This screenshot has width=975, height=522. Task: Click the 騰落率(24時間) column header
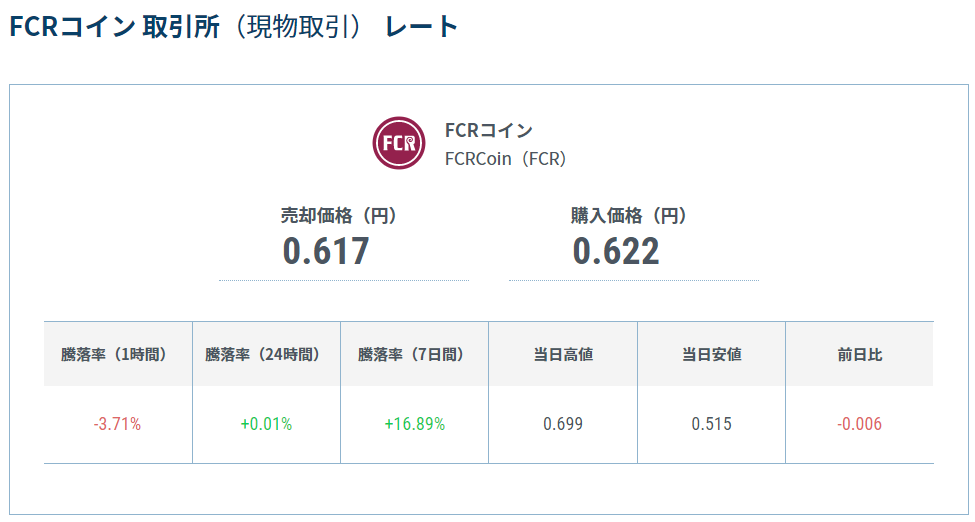pyautogui.click(x=263, y=354)
